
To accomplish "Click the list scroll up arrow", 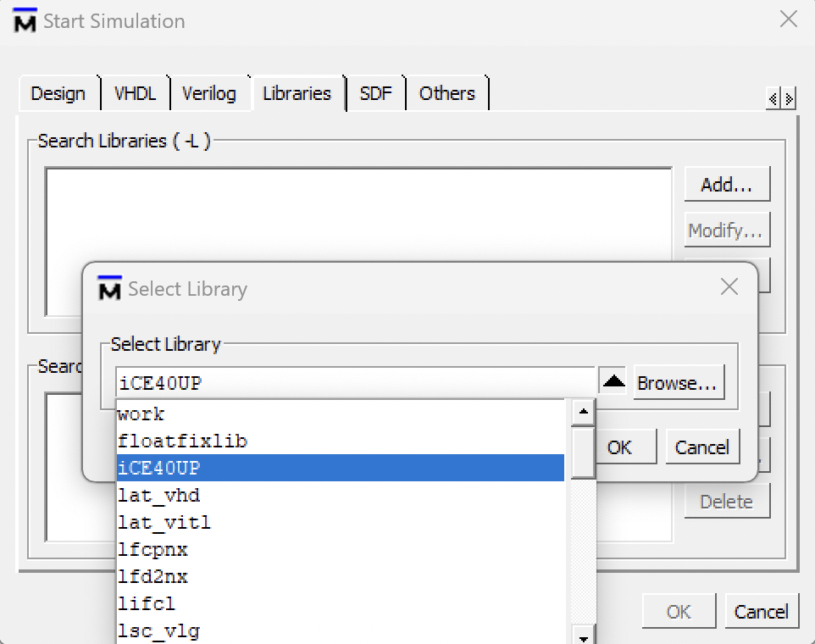I will point(583,412).
